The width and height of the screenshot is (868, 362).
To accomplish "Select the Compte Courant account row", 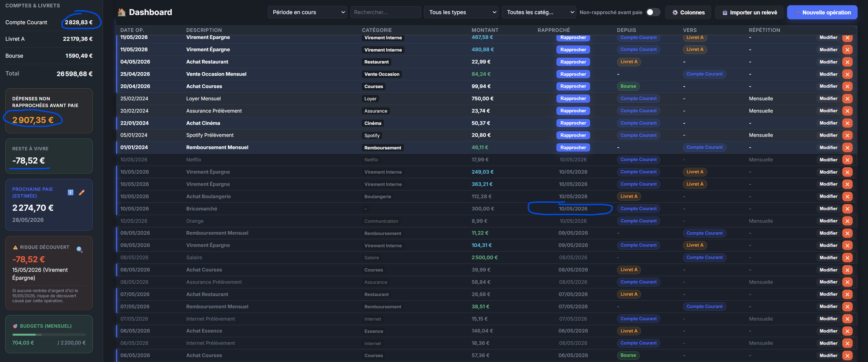I will click(49, 22).
